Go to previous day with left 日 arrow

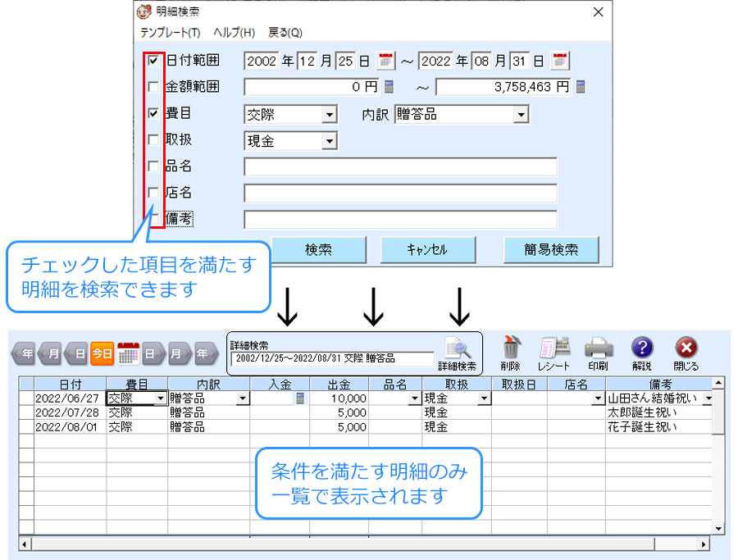click(77, 354)
